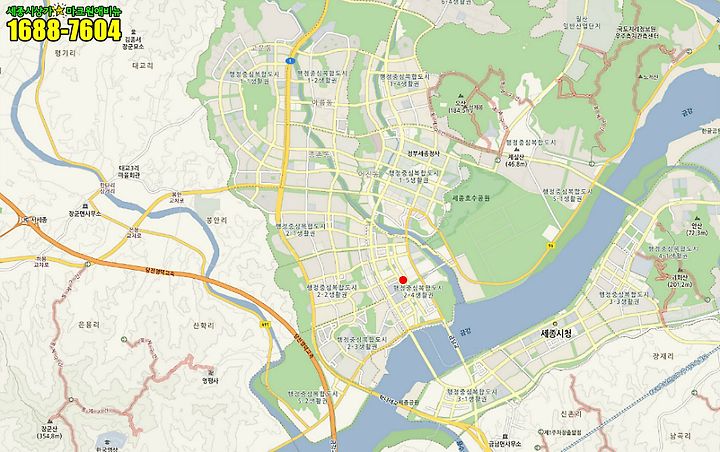
Task: Click the yellow Route 96 road shield
Action: pyautogui.click(x=550, y=247)
